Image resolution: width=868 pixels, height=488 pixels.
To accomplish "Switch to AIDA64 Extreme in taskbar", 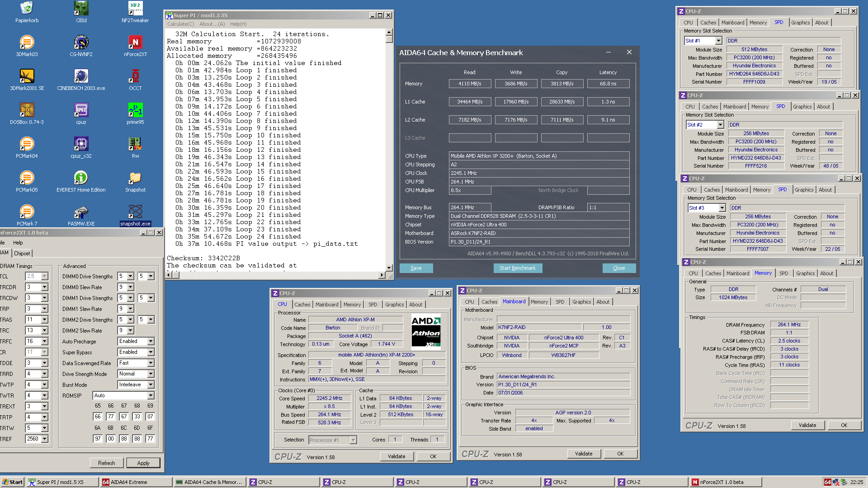I will pos(135,482).
